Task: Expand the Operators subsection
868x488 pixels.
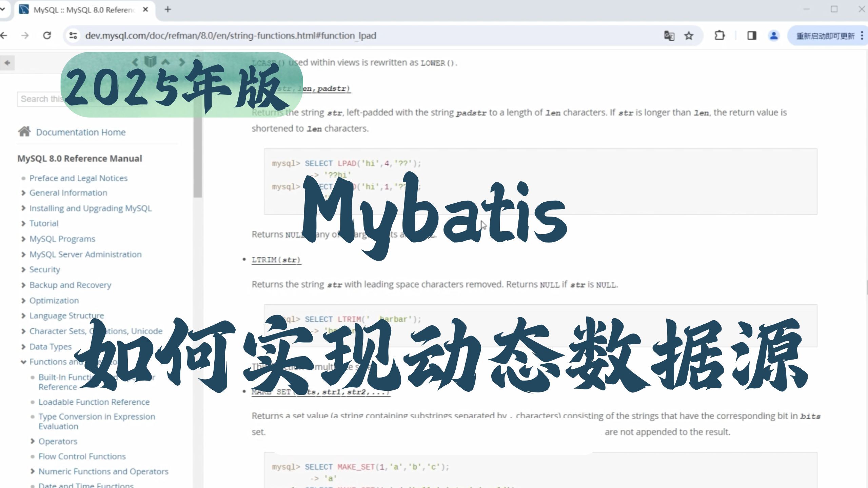Action: coord(32,441)
